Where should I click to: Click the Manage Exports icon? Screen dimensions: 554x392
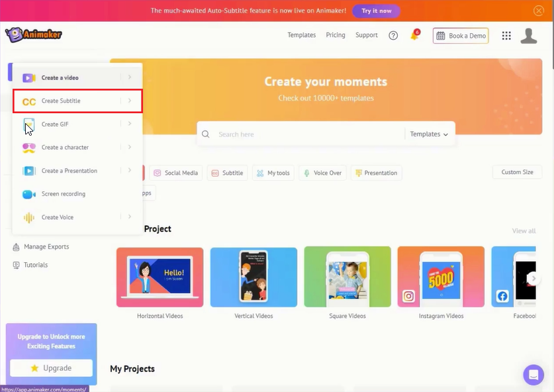[x=16, y=247]
